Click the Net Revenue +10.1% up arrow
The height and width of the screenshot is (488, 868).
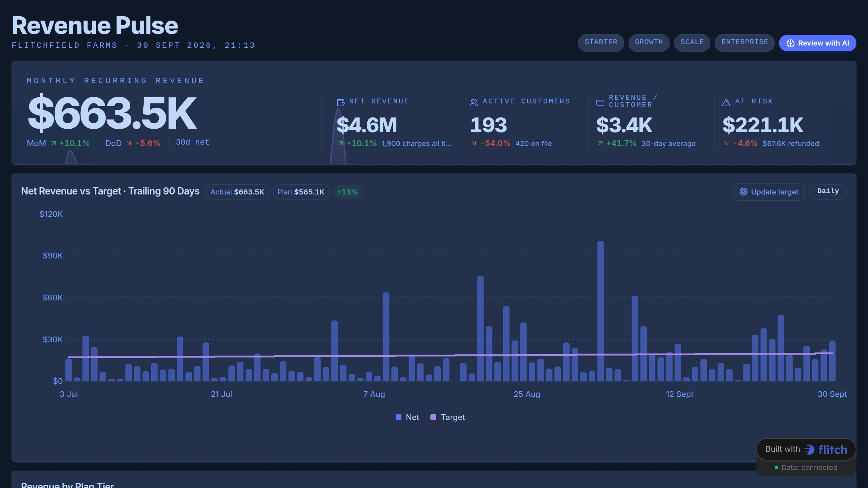341,144
